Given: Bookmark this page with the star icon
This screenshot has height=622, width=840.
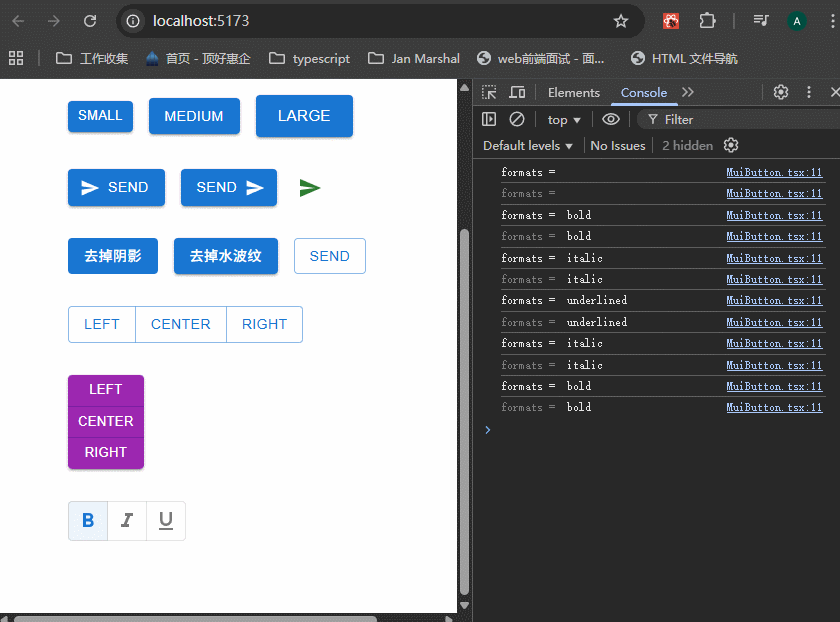Looking at the screenshot, I should pyautogui.click(x=621, y=21).
